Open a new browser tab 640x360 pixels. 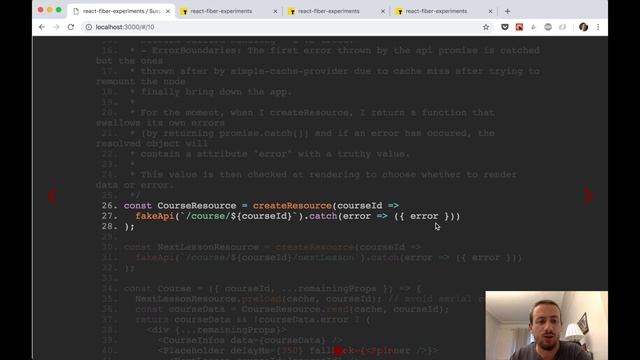click(x=507, y=11)
